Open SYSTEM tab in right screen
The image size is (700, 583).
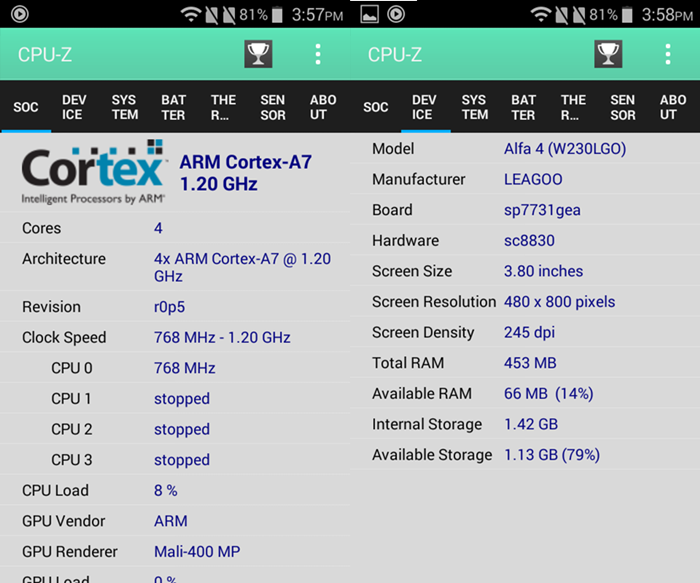pyautogui.click(x=475, y=107)
